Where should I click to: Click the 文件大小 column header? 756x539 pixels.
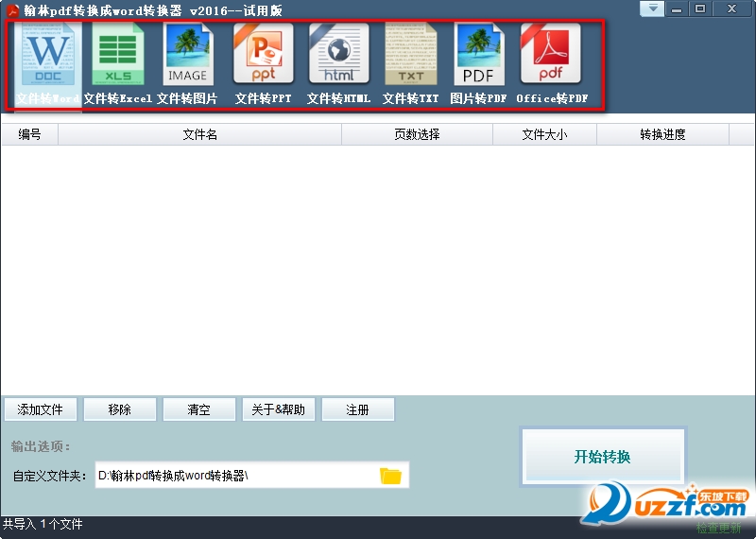click(544, 134)
